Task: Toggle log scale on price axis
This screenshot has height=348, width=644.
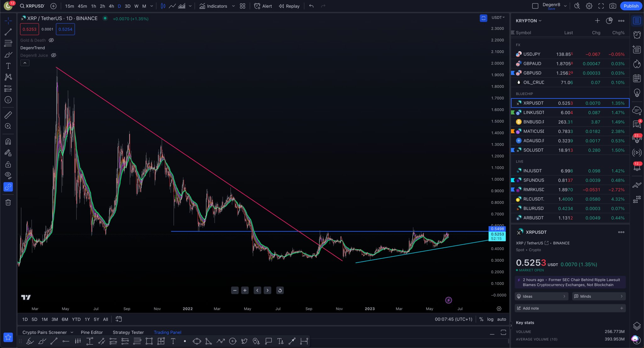Action: (x=490, y=319)
